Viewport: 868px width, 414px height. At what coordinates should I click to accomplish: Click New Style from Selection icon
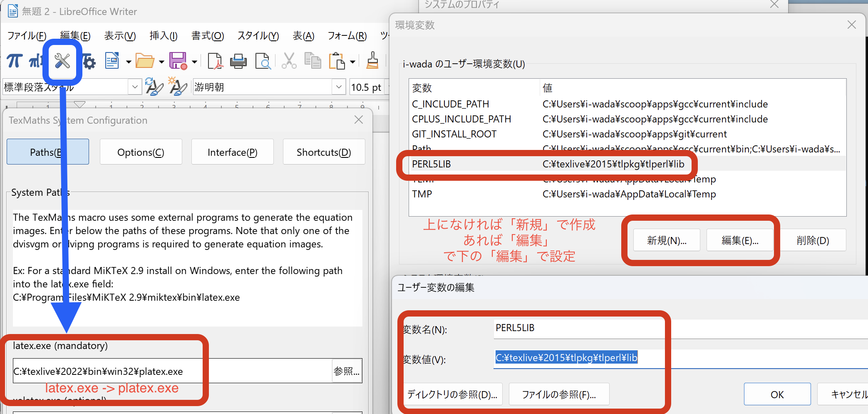point(178,87)
